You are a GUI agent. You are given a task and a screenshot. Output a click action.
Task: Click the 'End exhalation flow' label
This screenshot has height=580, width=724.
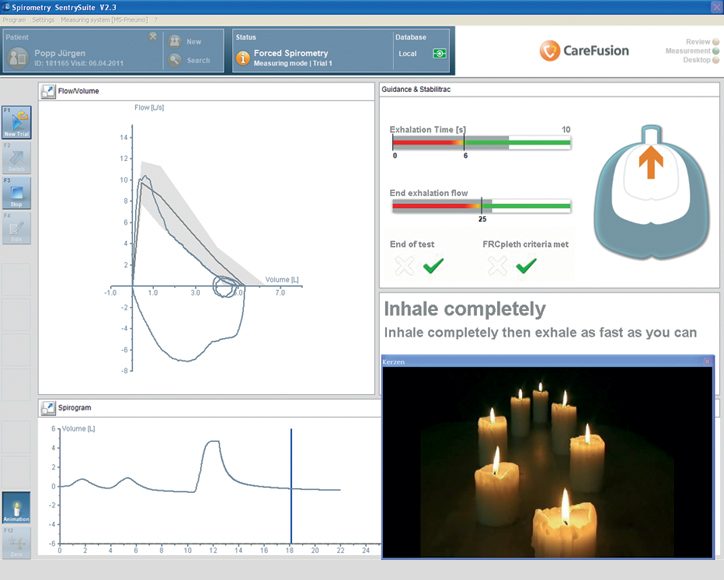pyautogui.click(x=428, y=193)
